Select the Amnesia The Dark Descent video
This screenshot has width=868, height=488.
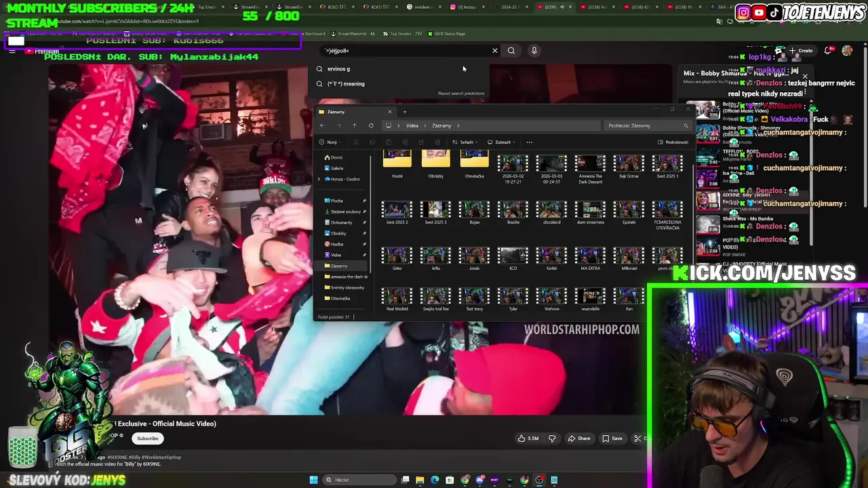pos(590,169)
